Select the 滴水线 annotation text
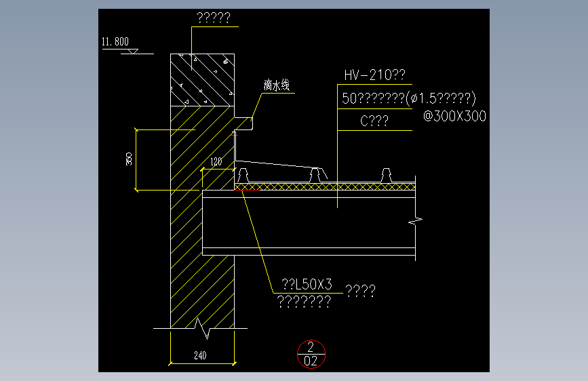 point(277,85)
